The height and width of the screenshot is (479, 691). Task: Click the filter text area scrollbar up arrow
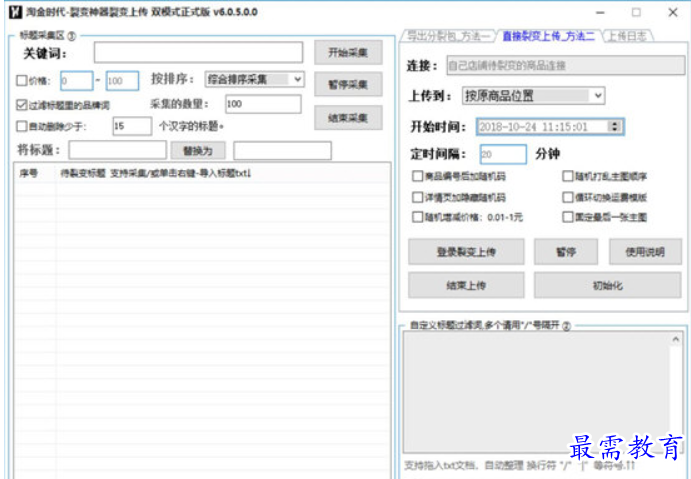[676, 339]
